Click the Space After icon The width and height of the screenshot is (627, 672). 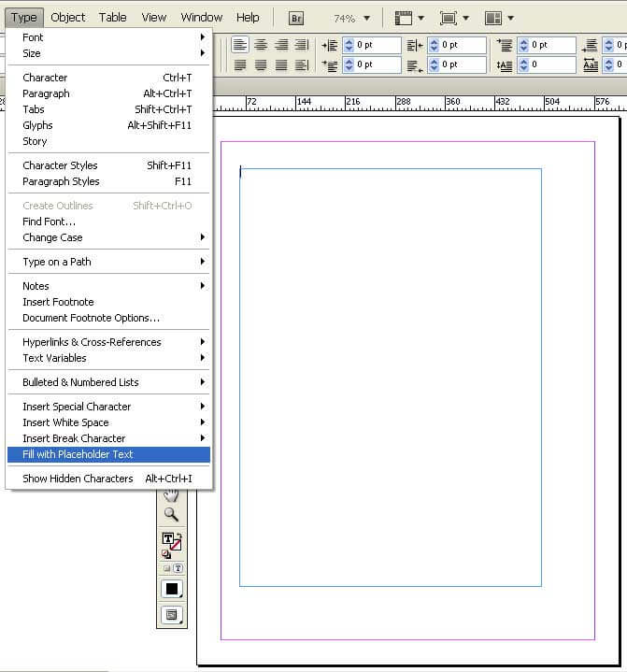pyautogui.click(x=591, y=45)
